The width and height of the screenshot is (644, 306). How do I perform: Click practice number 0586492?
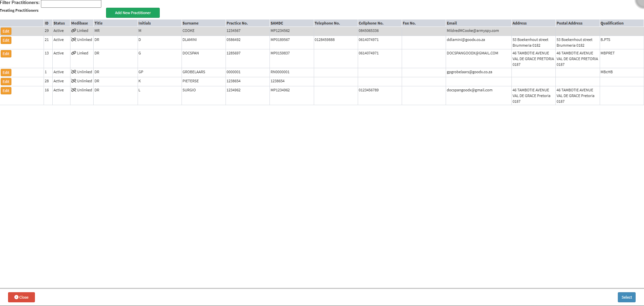(x=234, y=40)
